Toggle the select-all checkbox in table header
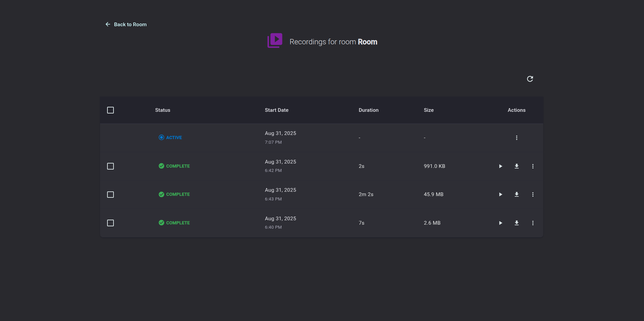The width and height of the screenshot is (644, 321). coord(110,110)
